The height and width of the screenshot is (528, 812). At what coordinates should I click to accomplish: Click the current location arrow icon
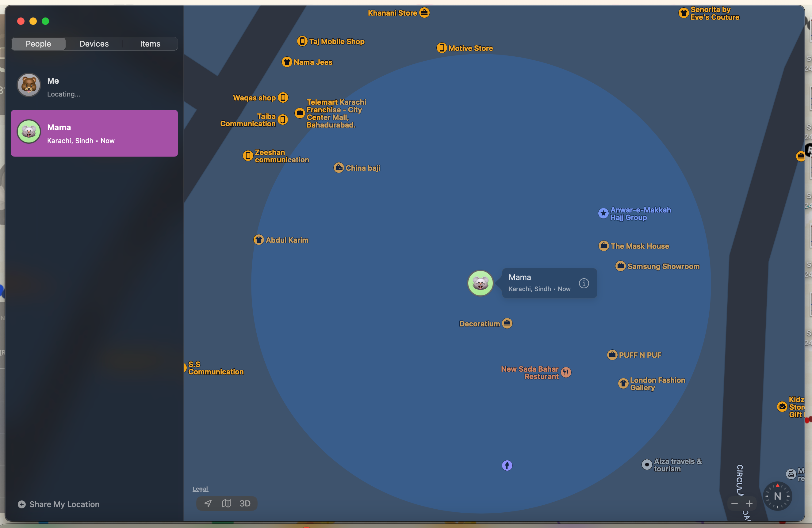click(x=208, y=503)
